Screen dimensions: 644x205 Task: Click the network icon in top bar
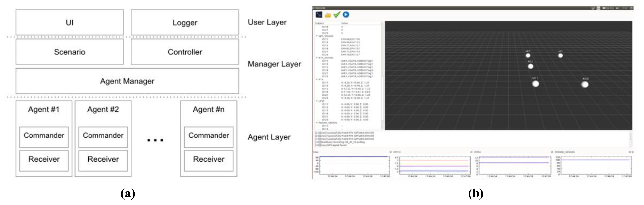(x=593, y=8)
